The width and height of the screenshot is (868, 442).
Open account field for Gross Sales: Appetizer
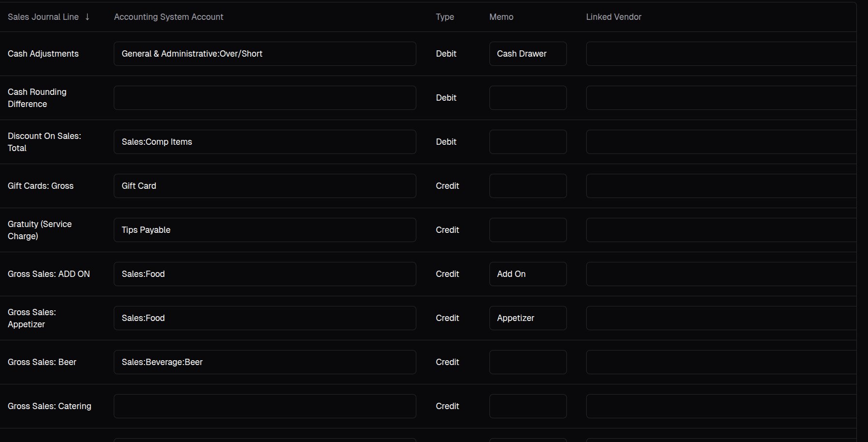coord(265,318)
